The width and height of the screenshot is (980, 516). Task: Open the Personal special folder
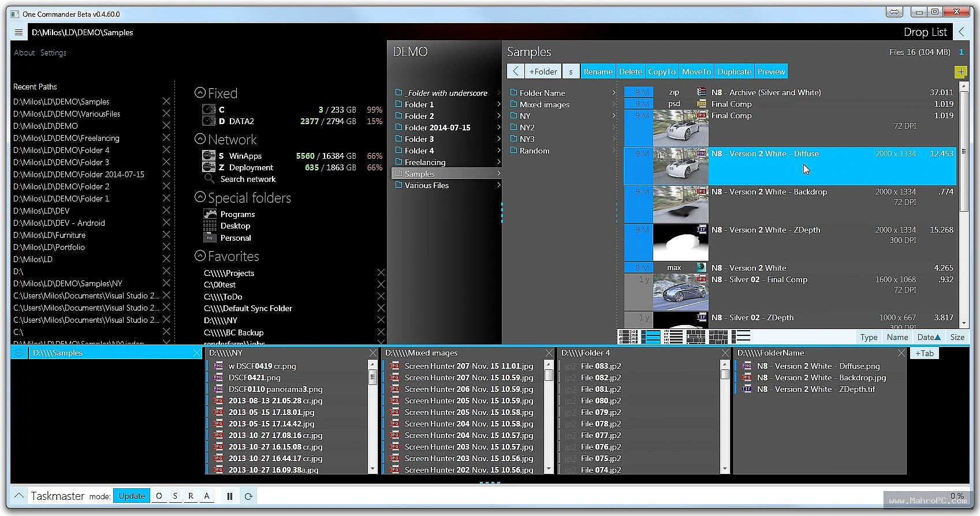[x=228, y=238]
